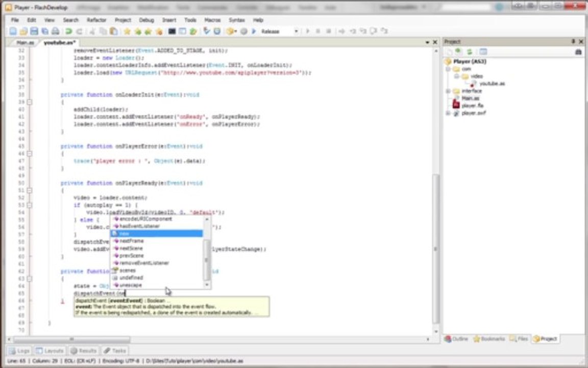The height and width of the screenshot is (368, 588).
Task: Select Main.as in the project tree
Action: coord(470,98)
